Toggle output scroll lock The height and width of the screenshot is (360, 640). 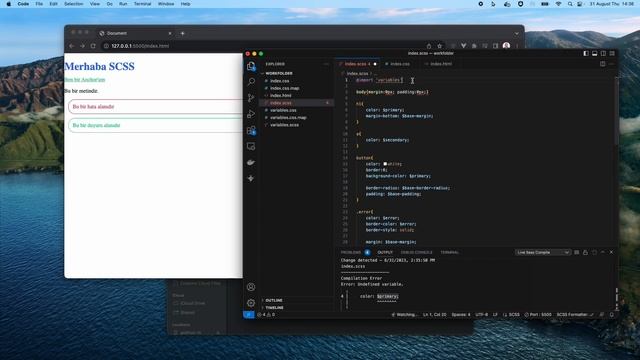coord(585,253)
